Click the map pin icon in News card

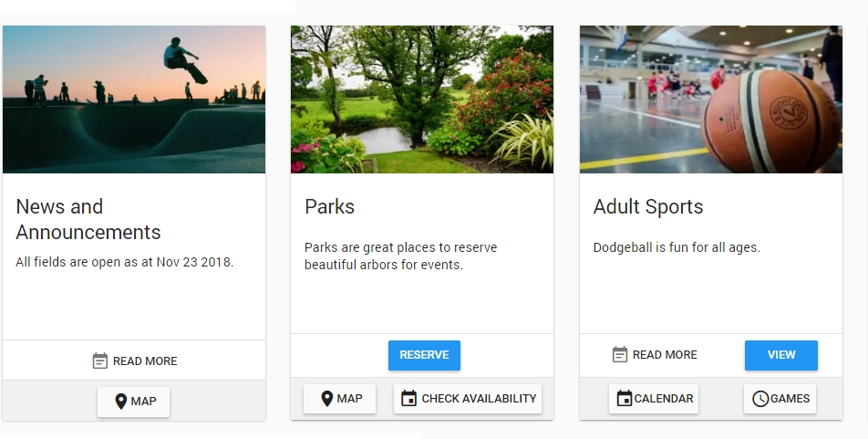[x=120, y=402]
